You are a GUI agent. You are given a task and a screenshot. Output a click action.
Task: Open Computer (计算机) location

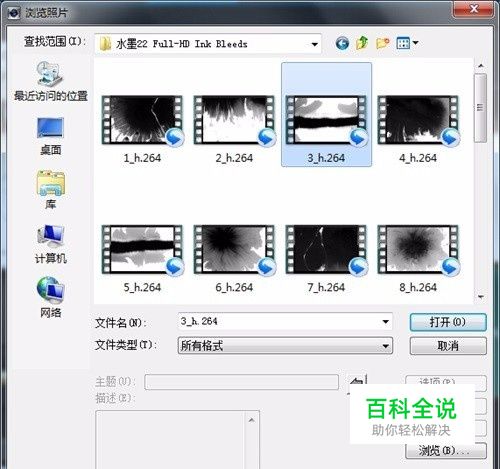click(50, 244)
